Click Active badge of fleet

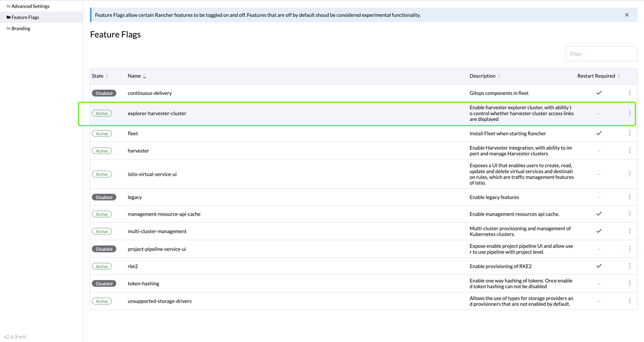(102, 133)
